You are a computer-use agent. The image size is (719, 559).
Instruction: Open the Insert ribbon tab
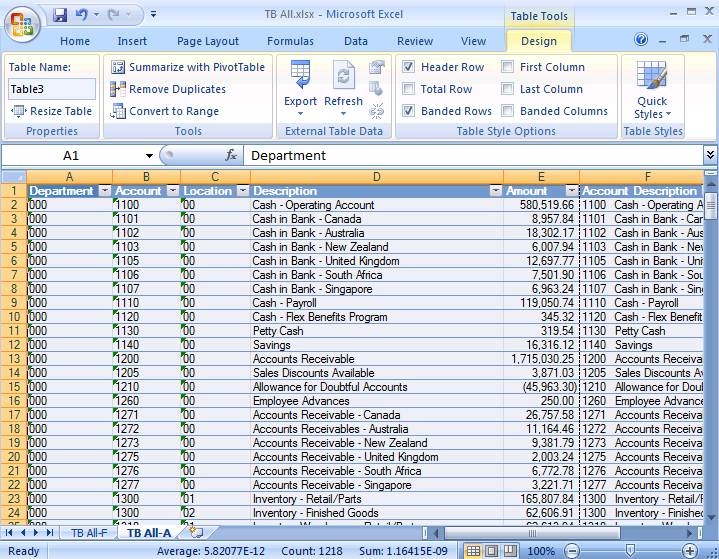coord(132,41)
